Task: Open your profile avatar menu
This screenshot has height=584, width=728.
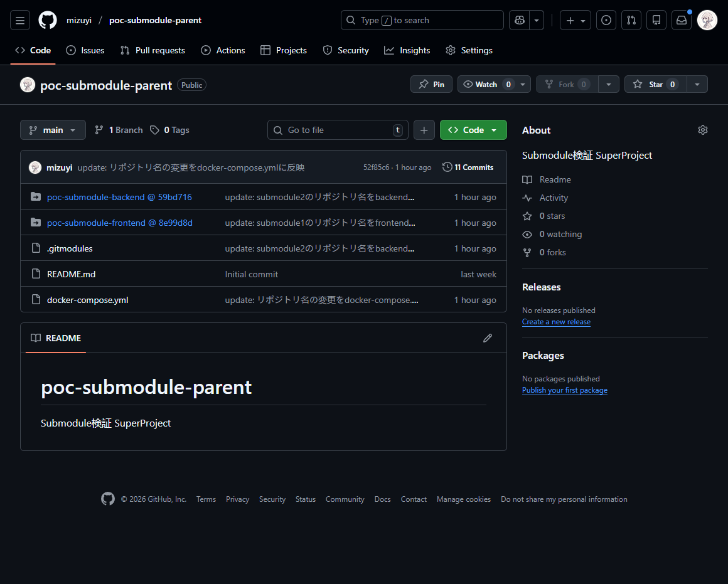Action: point(707,19)
